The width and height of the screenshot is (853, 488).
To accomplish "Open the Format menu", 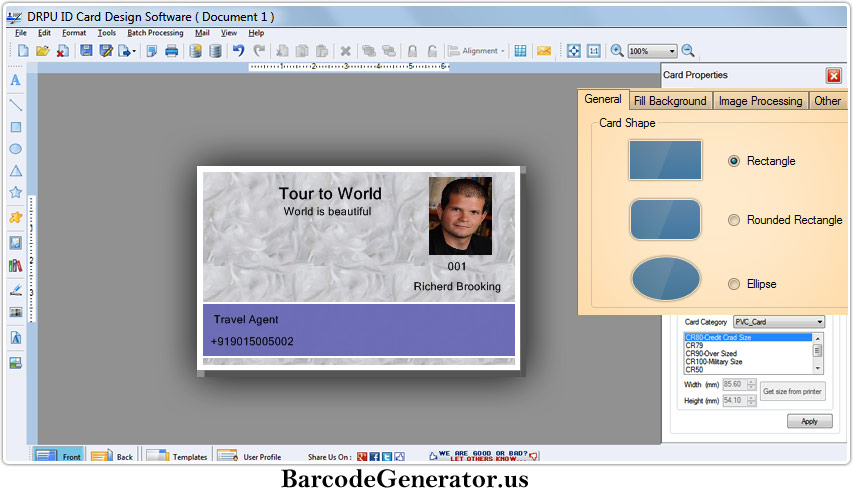I will tap(74, 33).
